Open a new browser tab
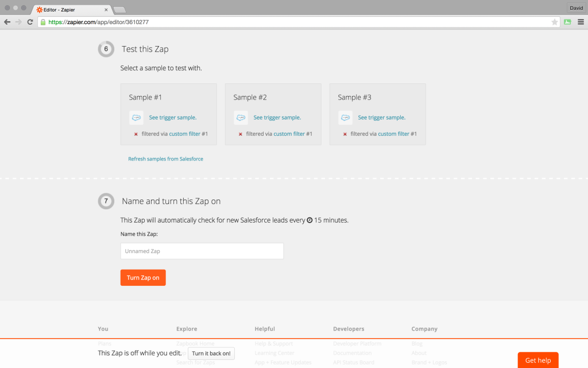588x368 pixels. (x=119, y=10)
